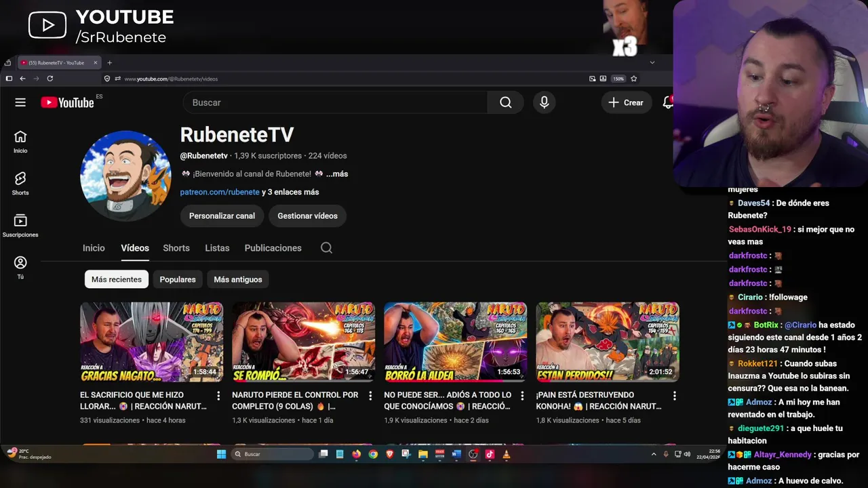Click the browser address bar URL
Image resolution: width=868 pixels, height=488 pixels.
coord(171,79)
